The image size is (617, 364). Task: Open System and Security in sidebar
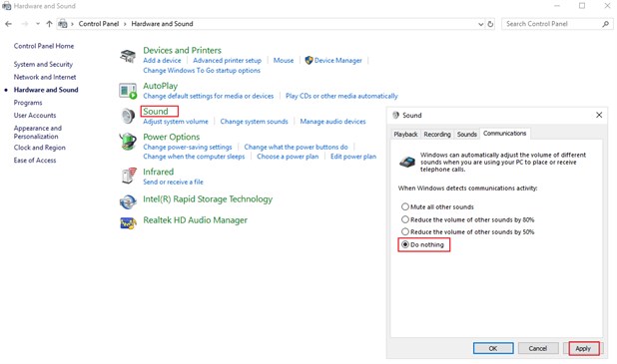(43, 64)
